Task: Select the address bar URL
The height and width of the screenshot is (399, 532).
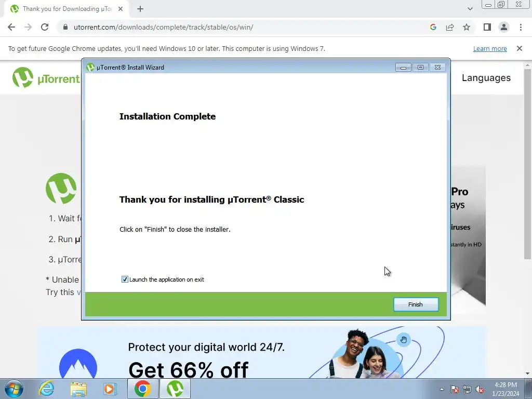Action: [163, 27]
